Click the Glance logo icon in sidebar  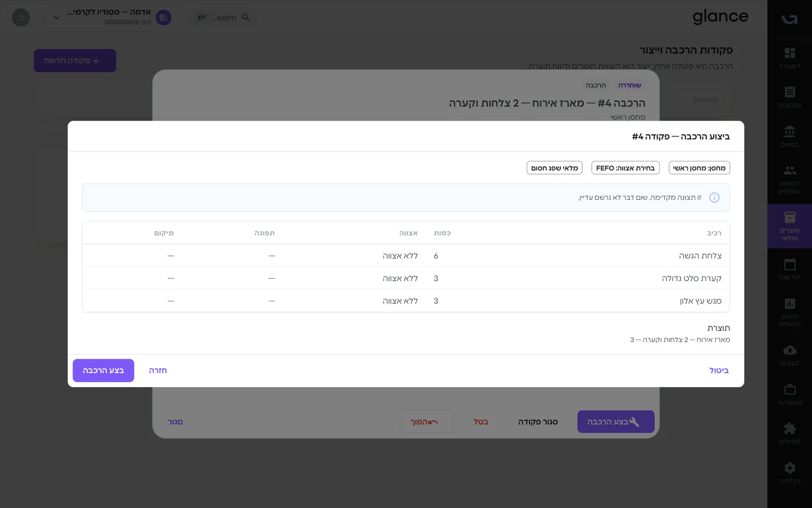(x=790, y=19)
